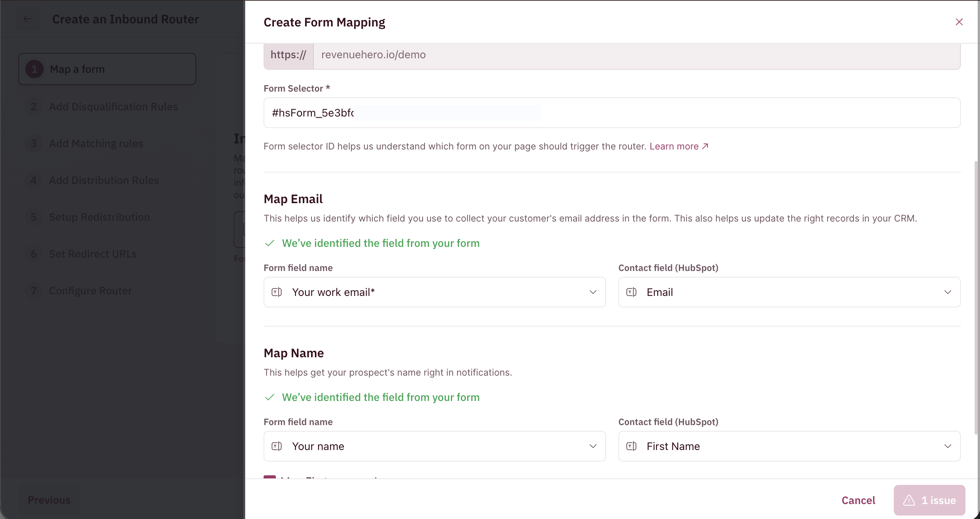Viewport: 980px width, 519px height.
Task: Expand the Your work email dropdown chevron
Action: click(593, 292)
